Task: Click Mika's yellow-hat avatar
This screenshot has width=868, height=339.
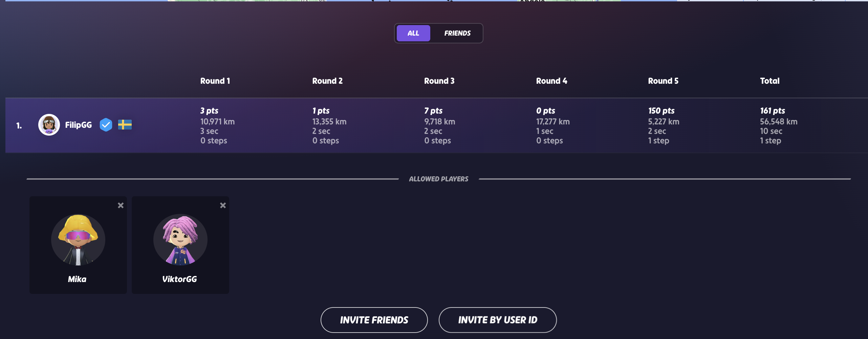Action: pyautogui.click(x=78, y=240)
